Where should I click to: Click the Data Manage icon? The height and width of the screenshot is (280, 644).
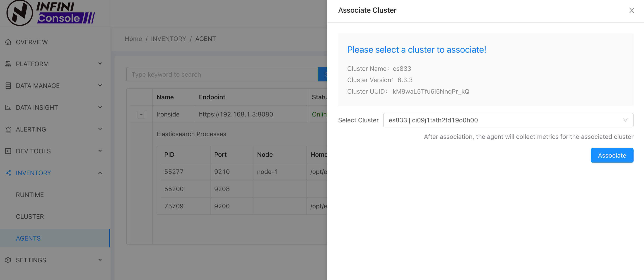(8, 86)
